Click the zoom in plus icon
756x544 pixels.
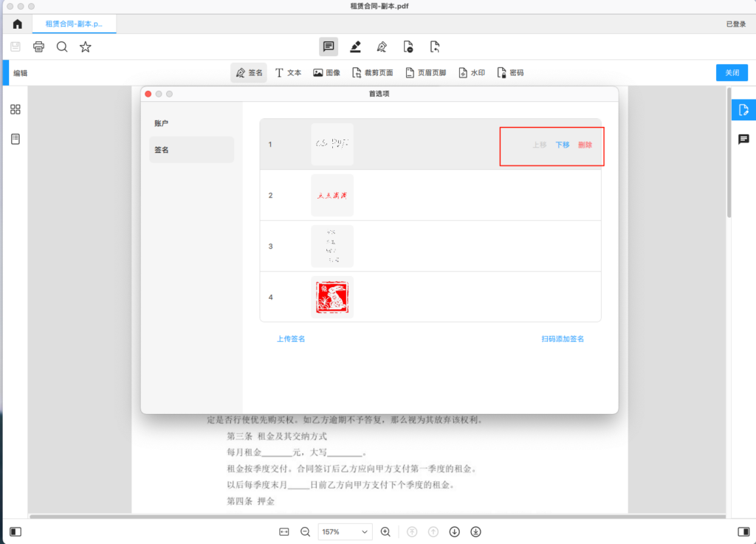coord(385,531)
